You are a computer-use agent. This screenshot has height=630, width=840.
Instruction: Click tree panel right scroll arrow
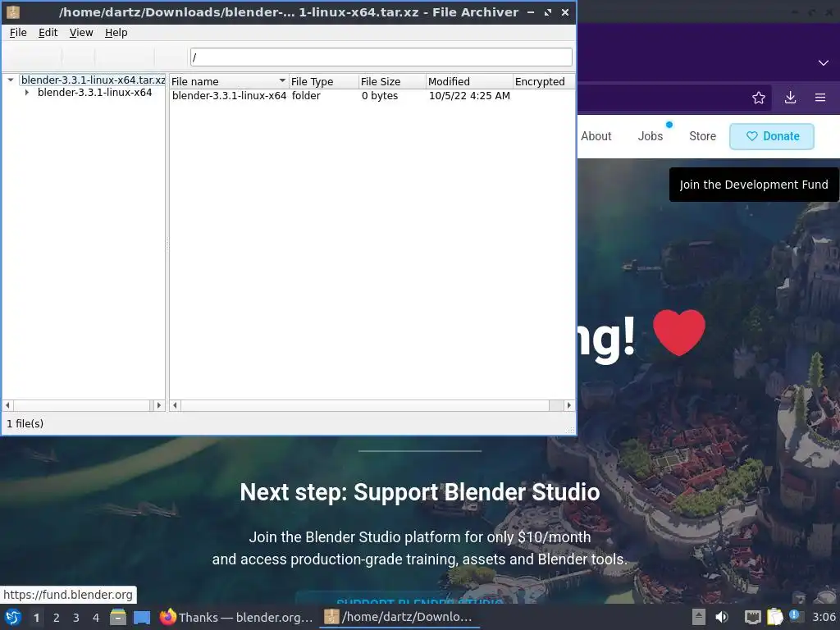(158, 405)
